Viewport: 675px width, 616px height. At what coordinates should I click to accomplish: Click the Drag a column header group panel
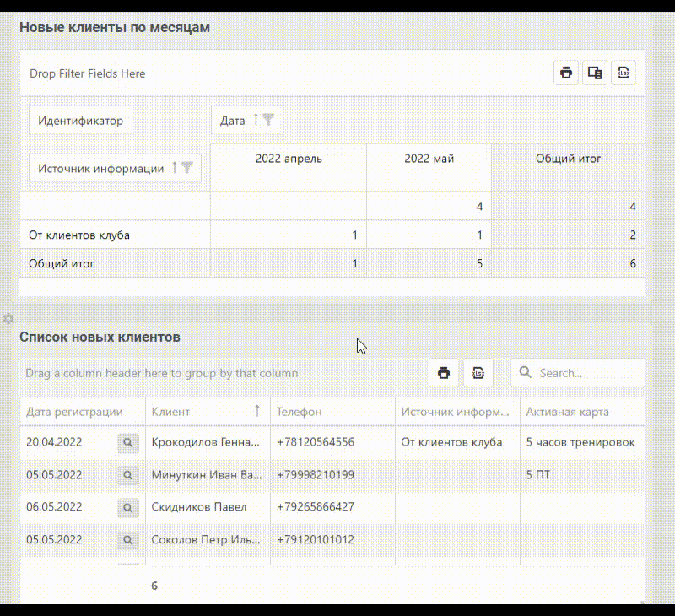[x=161, y=373]
